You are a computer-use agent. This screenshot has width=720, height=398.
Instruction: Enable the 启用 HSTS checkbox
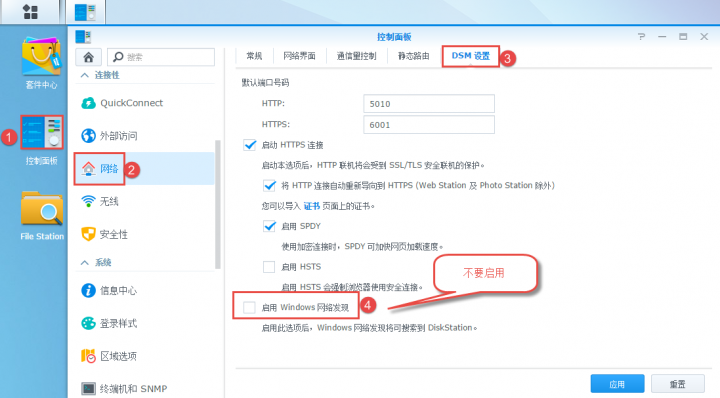269,267
